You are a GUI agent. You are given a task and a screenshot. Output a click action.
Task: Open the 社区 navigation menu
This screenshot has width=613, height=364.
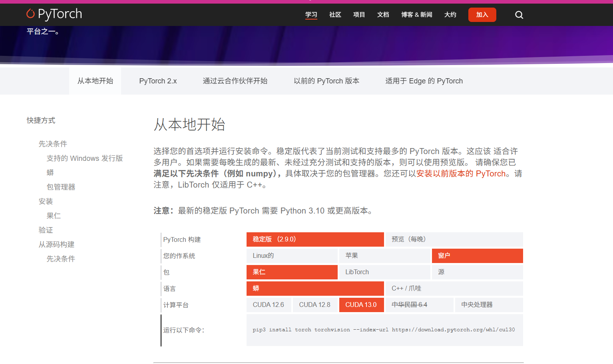click(335, 15)
